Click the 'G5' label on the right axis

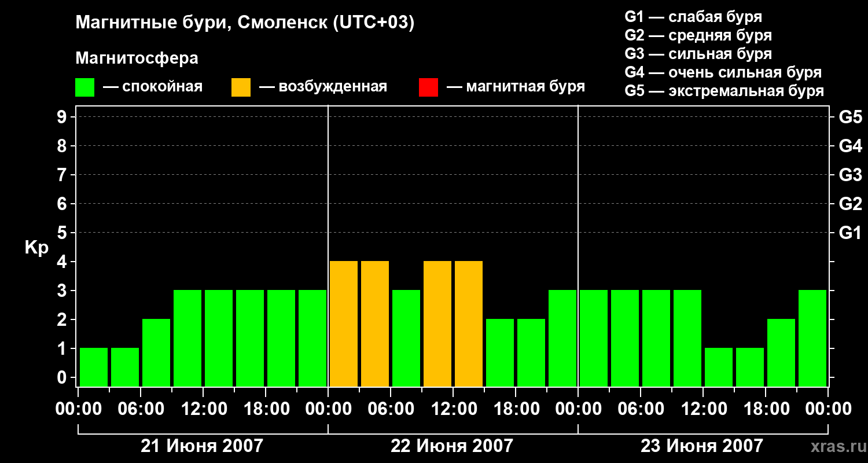[x=850, y=117]
